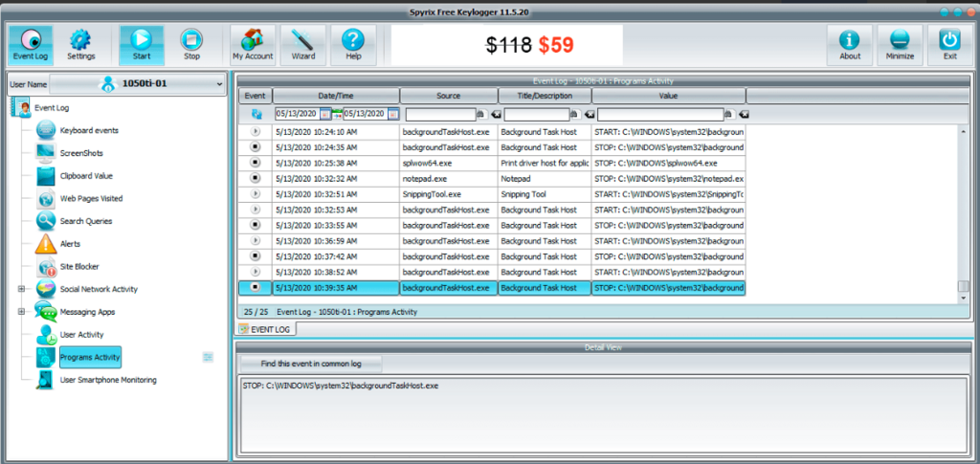Select the splwow64.exe row
Image resolution: width=980 pixels, height=464 pixels.
click(x=492, y=163)
